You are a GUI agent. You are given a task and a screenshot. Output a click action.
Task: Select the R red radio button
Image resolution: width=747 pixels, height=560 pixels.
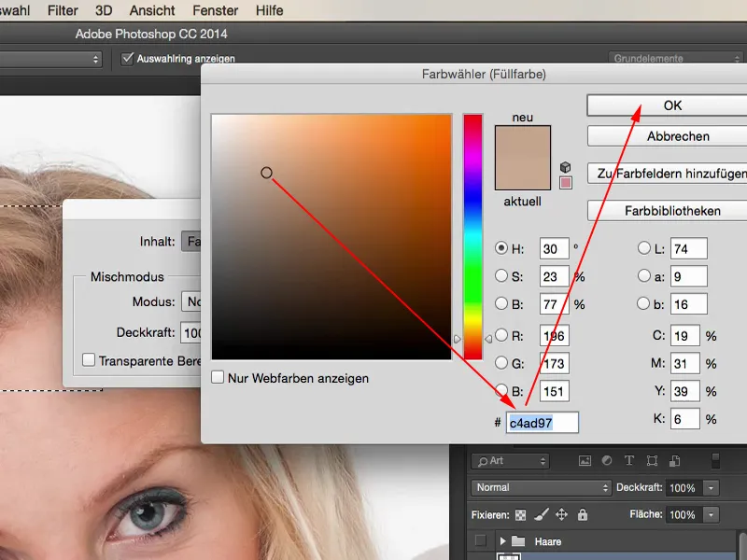[x=500, y=335]
